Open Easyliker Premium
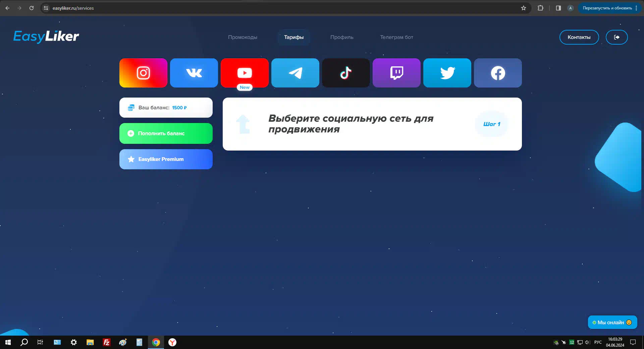Viewport: 644px width, 349px height. [x=166, y=159]
